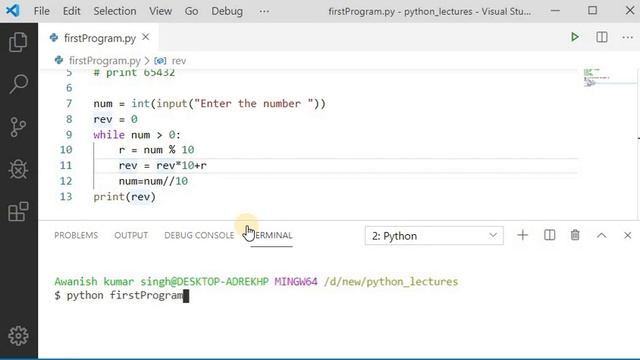This screenshot has width=640, height=360.
Task: Kill terminal with trash icon
Action: tap(575, 235)
